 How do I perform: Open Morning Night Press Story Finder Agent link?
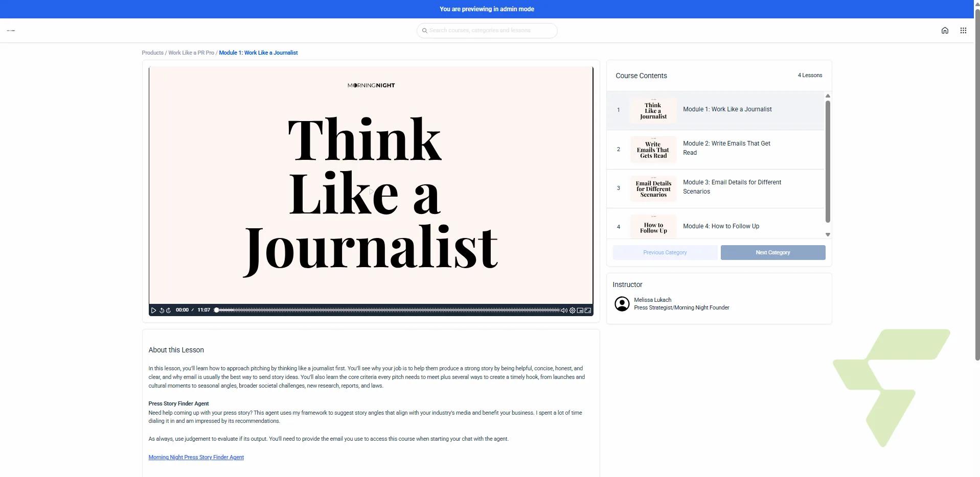(x=196, y=457)
